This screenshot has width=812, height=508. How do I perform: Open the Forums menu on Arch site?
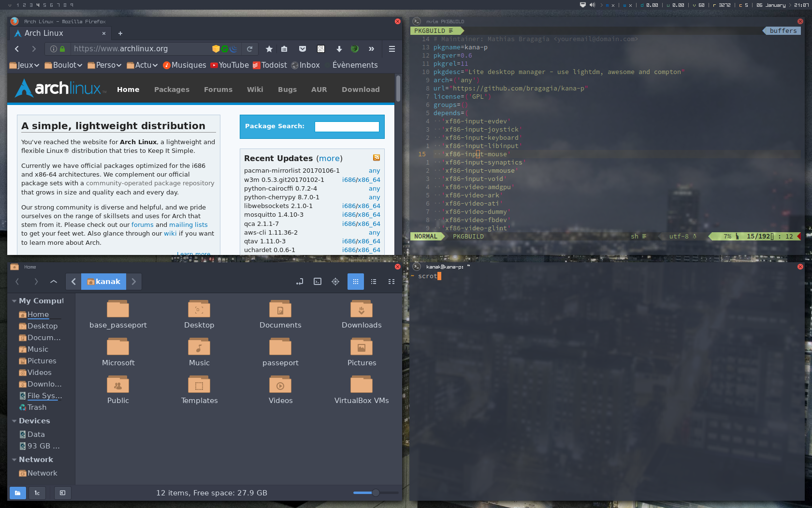click(218, 90)
